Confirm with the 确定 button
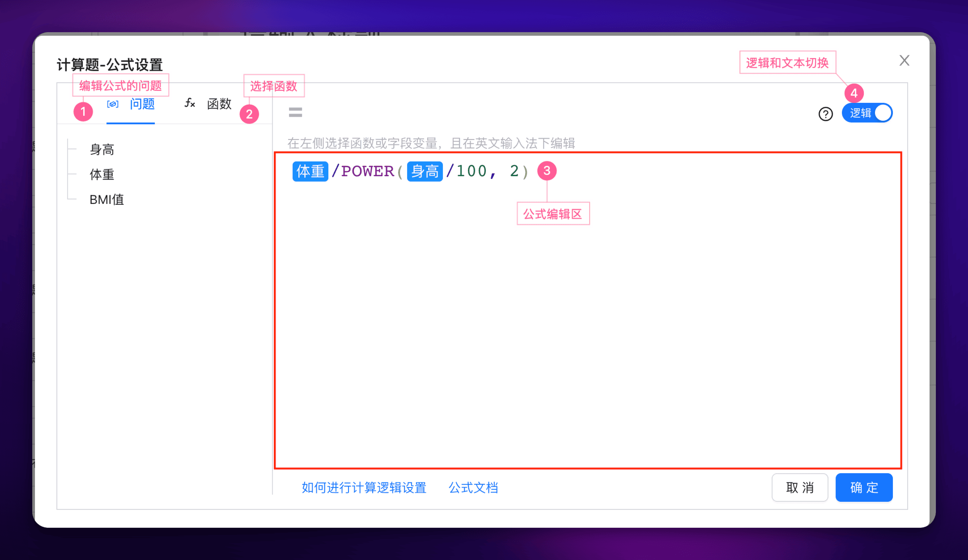The width and height of the screenshot is (968, 560). tap(864, 488)
